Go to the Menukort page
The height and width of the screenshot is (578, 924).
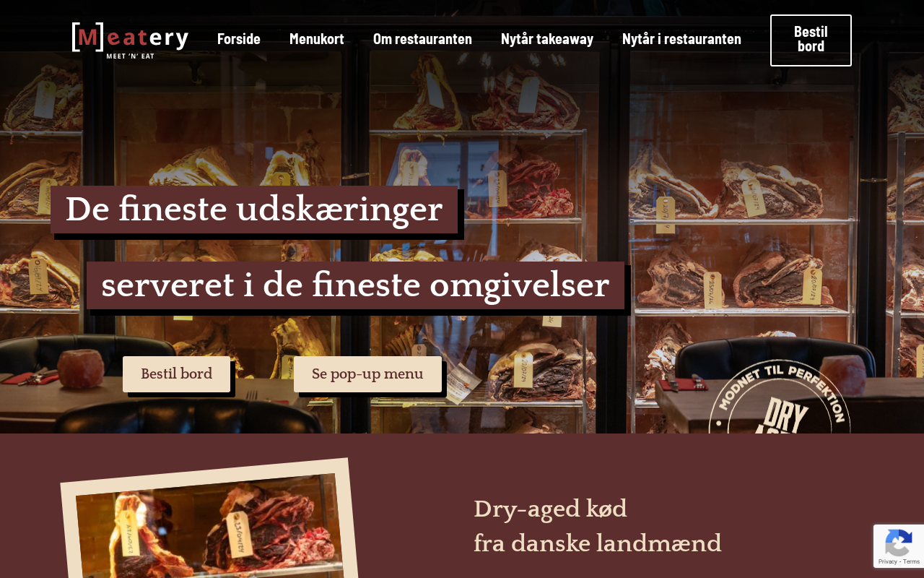pos(317,39)
